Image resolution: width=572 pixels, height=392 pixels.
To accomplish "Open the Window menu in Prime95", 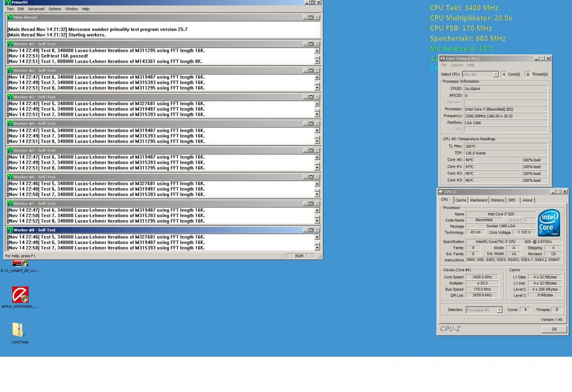I will (x=71, y=9).
